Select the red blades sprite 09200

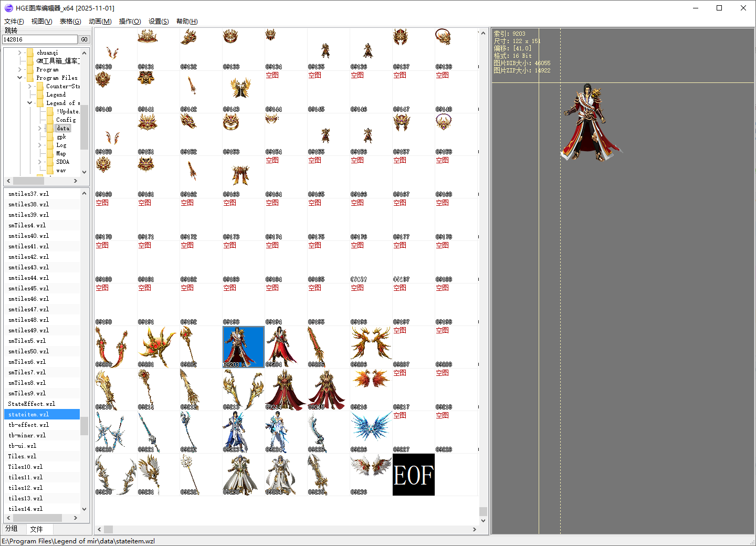[115, 346]
